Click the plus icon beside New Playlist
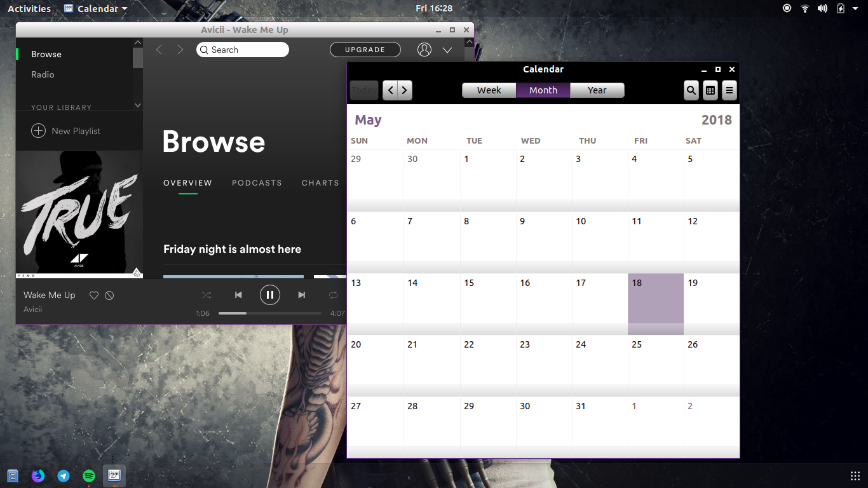The width and height of the screenshot is (868, 488). pyautogui.click(x=38, y=131)
